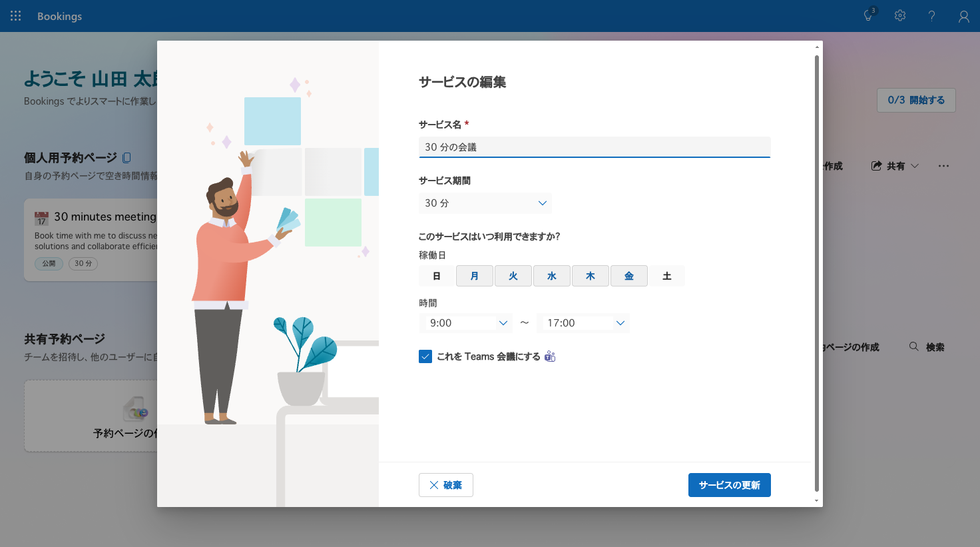
Task: Toggle Thursday 木 working day
Action: click(x=591, y=276)
